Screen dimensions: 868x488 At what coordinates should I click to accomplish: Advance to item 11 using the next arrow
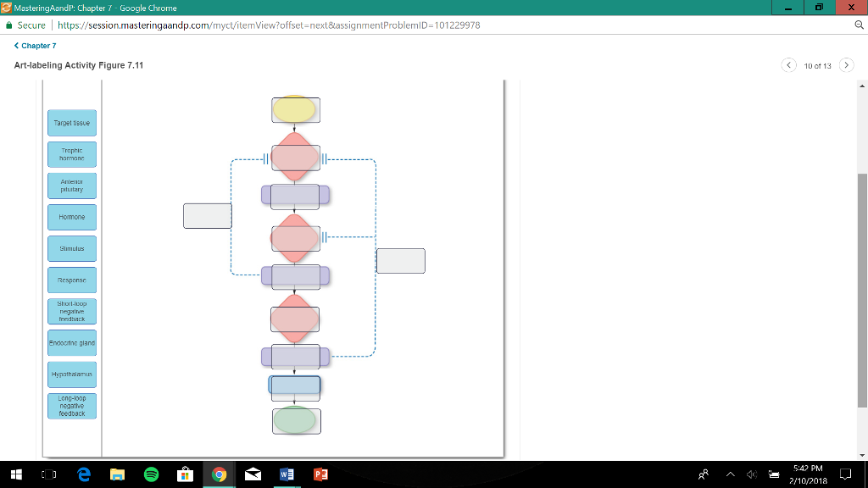point(845,64)
